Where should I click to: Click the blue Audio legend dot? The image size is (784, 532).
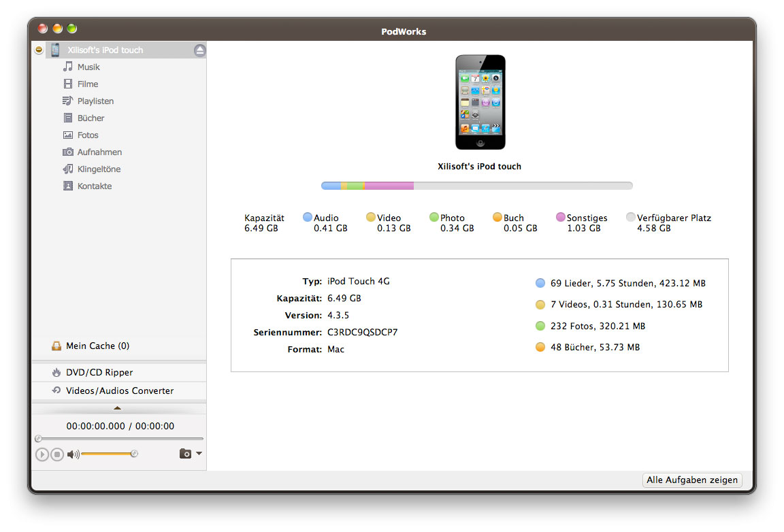(308, 217)
